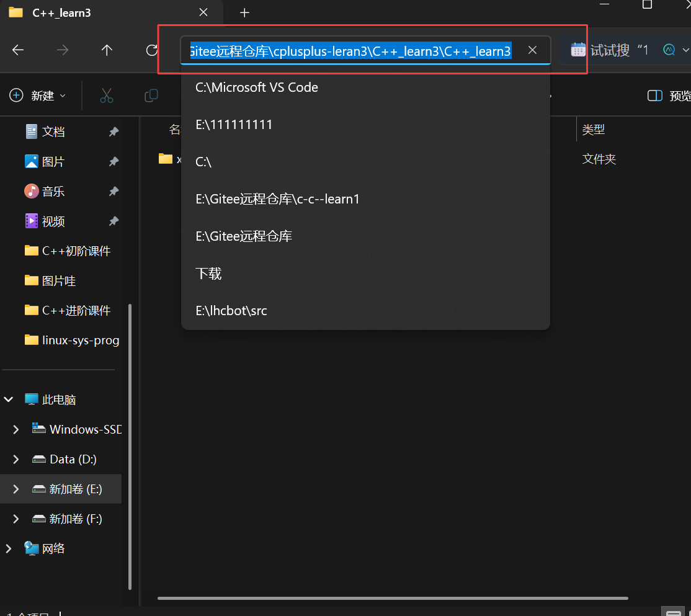Click the Copilot search icon
Viewport: 691px width, 616px height.
pos(669,50)
